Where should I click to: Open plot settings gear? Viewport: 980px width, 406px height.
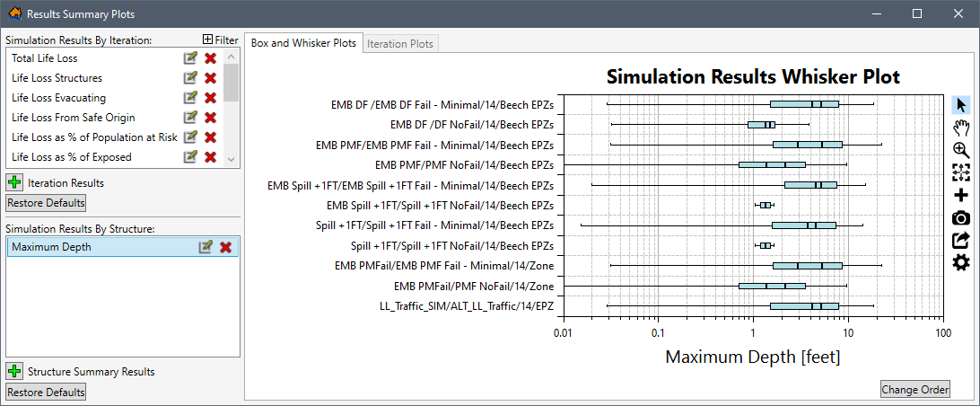click(x=960, y=263)
